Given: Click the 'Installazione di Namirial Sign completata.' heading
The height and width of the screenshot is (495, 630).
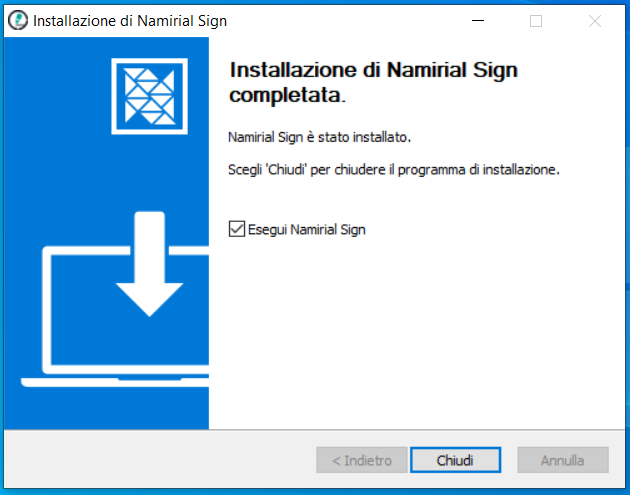Looking at the screenshot, I should [x=374, y=82].
